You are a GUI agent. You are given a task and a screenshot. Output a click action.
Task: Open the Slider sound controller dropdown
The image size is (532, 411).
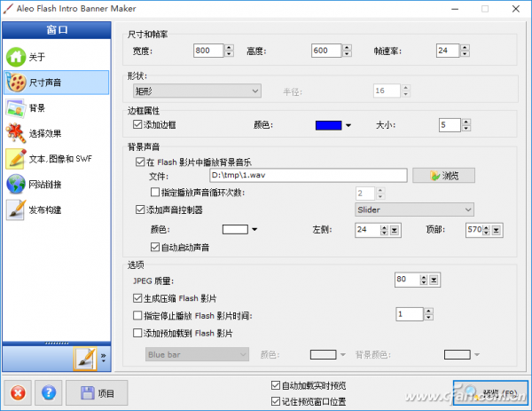point(414,209)
